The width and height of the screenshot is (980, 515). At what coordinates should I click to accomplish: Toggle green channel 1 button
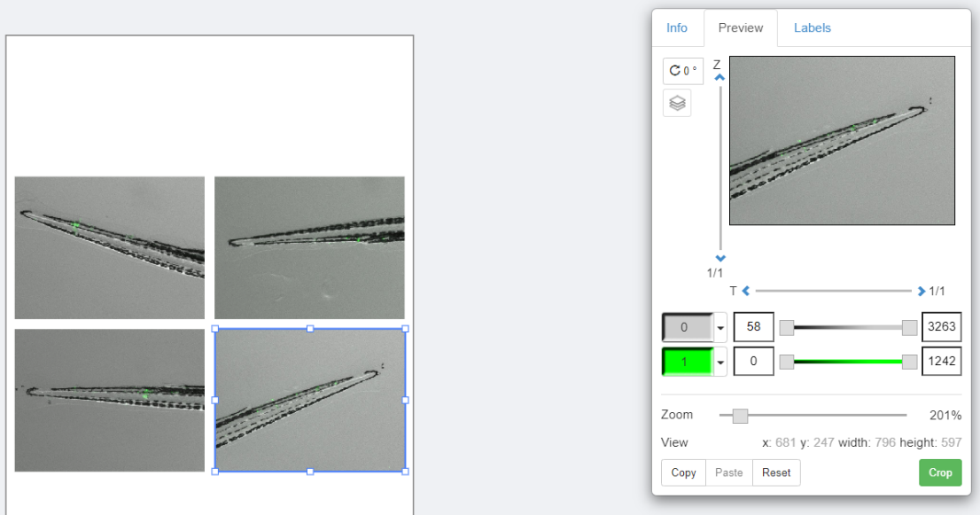(686, 362)
